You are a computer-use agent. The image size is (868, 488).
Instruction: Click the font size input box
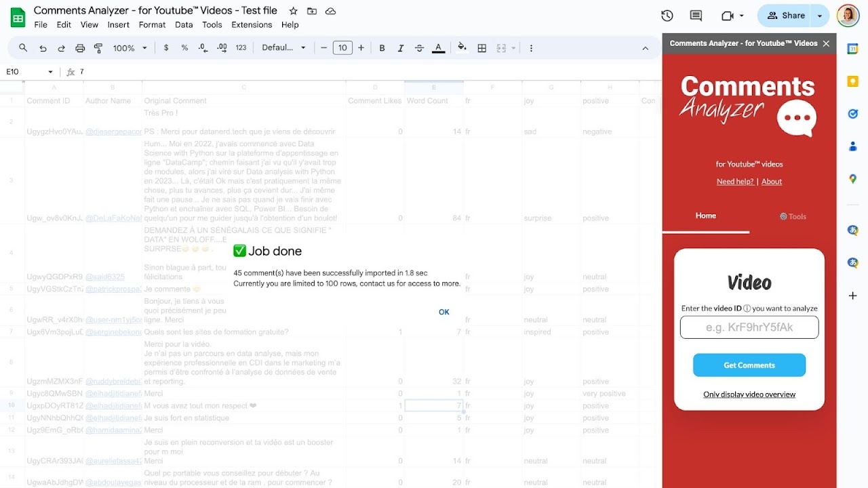[342, 48]
